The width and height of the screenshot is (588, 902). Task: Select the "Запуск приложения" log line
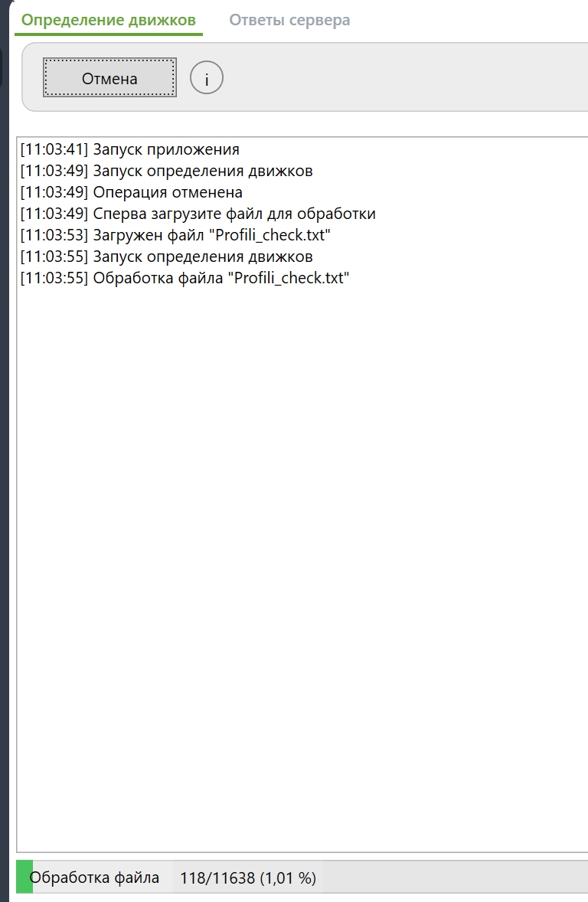(x=129, y=149)
